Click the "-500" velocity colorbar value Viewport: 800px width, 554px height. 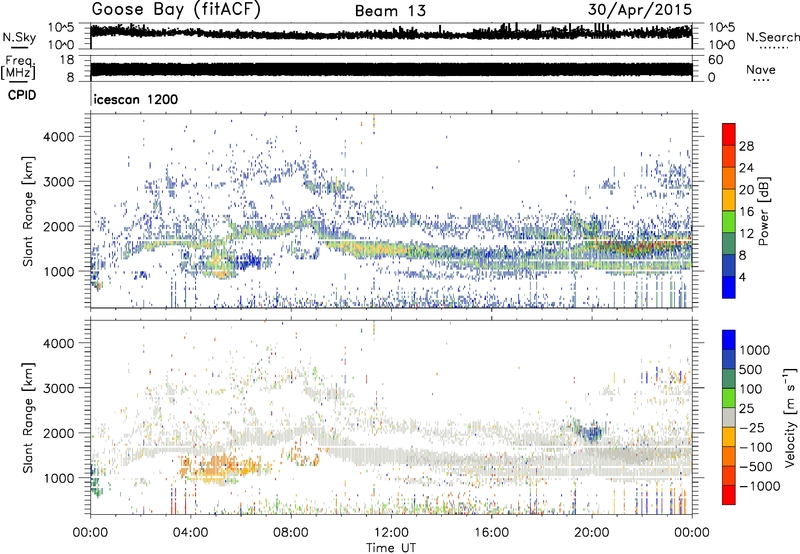point(755,466)
